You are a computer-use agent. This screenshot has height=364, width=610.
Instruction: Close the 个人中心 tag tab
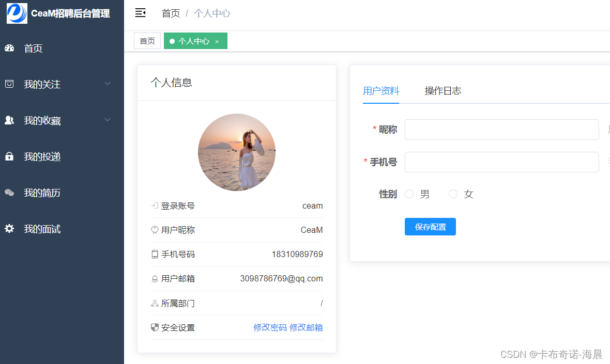(217, 42)
